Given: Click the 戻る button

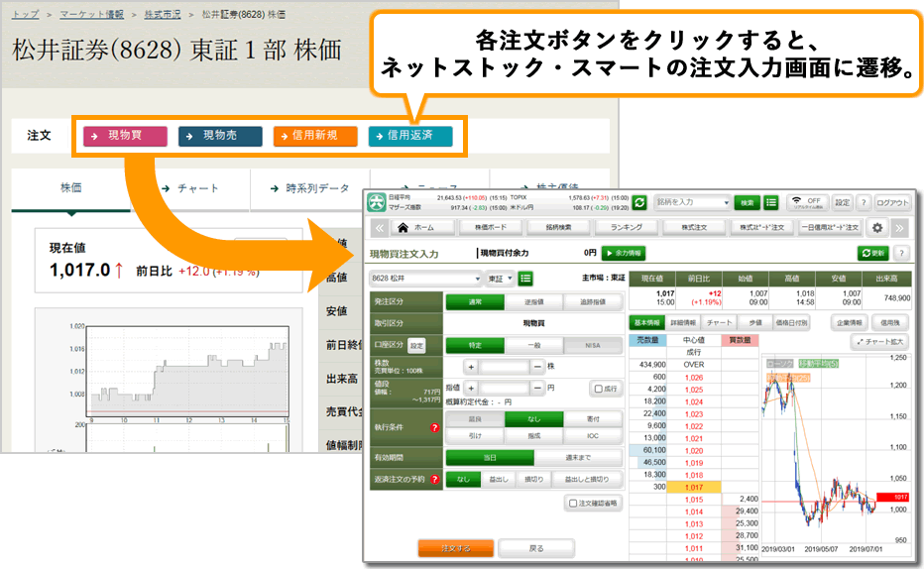Looking at the screenshot, I should tap(535, 548).
